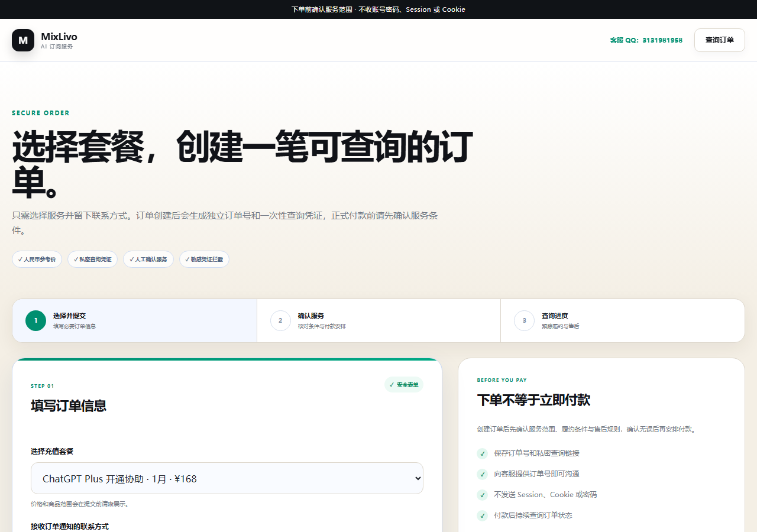Click the 接收订单通知的联系方式 label
The width and height of the screenshot is (757, 532).
70,527
